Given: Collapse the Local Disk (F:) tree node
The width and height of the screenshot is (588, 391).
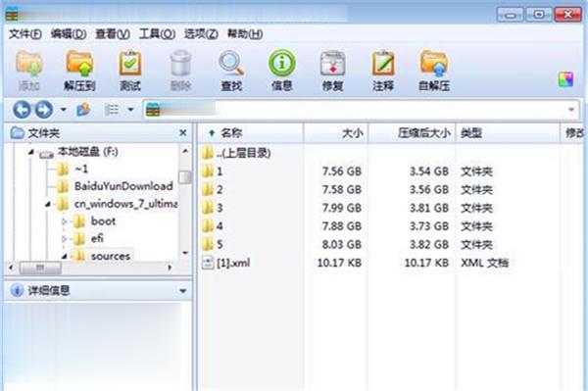Looking at the screenshot, I should coord(31,152).
